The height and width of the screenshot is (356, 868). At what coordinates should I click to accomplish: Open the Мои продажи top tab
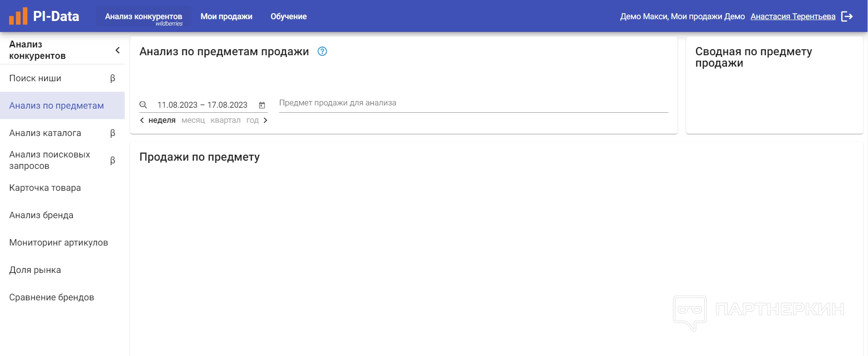(226, 16)
